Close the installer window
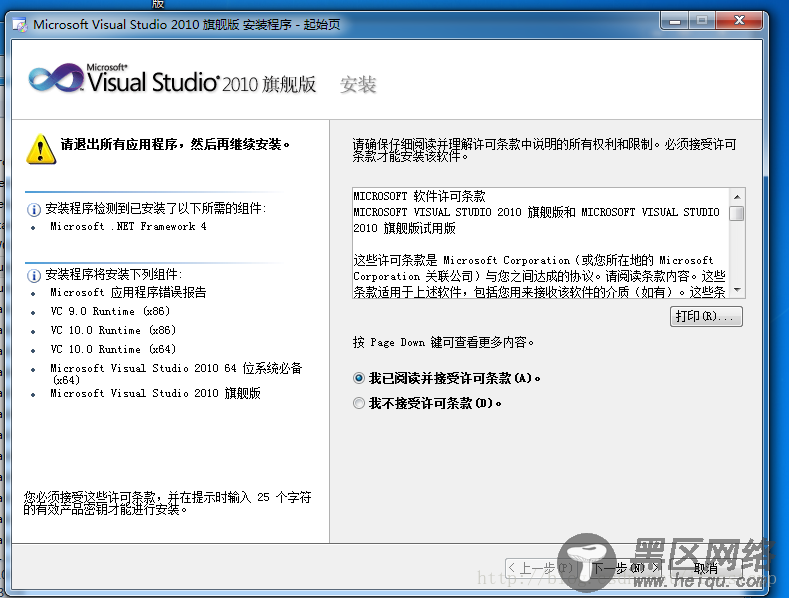 [x=739, y=21]
